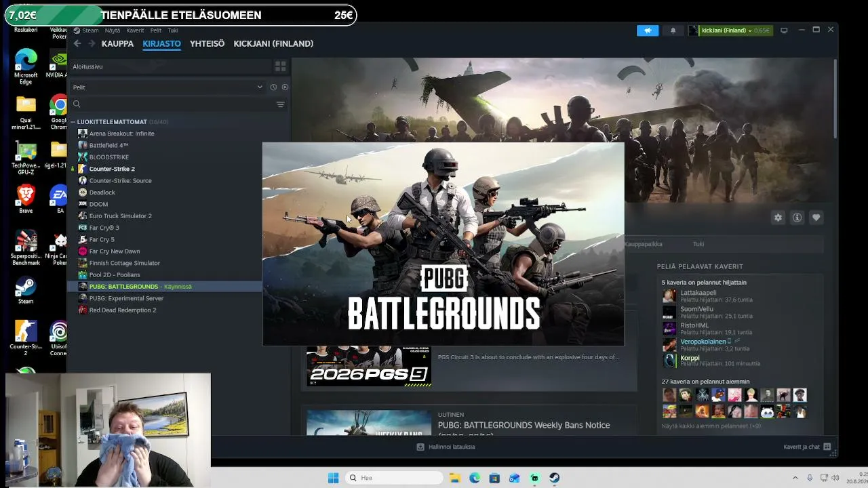Open File Explorer from the taskbar
The height and width of the screenshot is (488, 868).
454,478
